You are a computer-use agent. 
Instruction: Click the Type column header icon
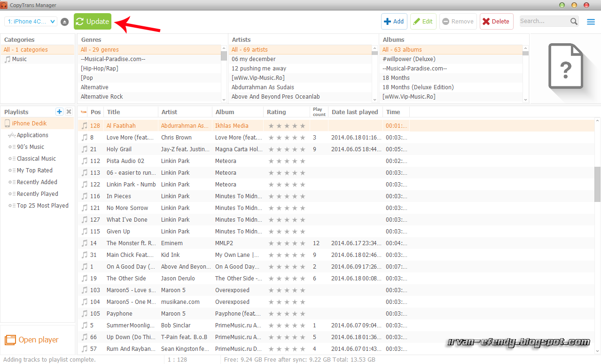click(x=84, y=112)
